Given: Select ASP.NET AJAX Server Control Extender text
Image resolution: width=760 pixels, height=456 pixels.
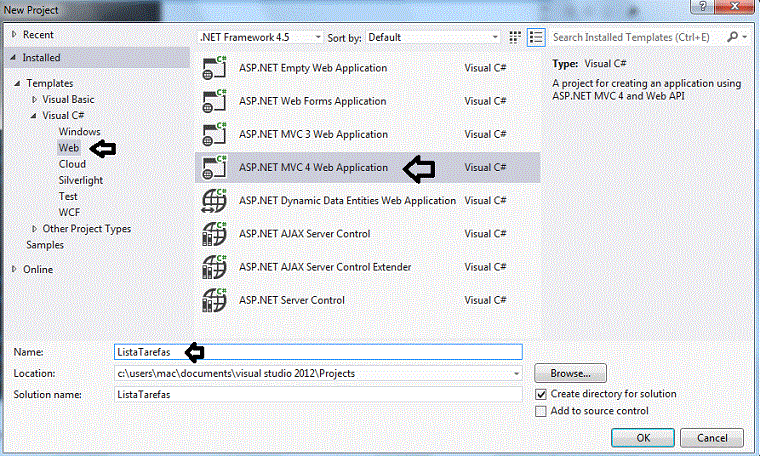Looking at the screenshot, I should pos(325,267).
